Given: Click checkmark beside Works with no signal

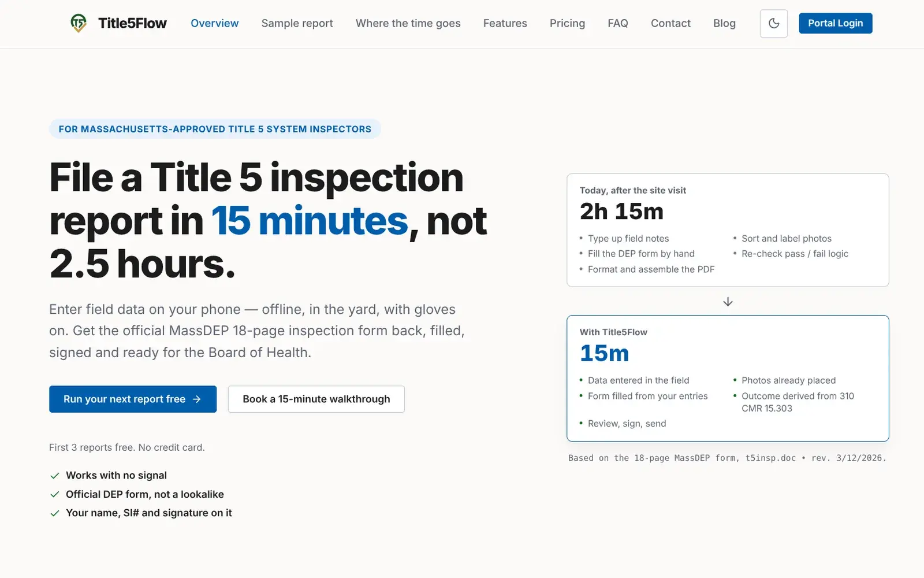Looking at the screenshot, I should 55,476.
